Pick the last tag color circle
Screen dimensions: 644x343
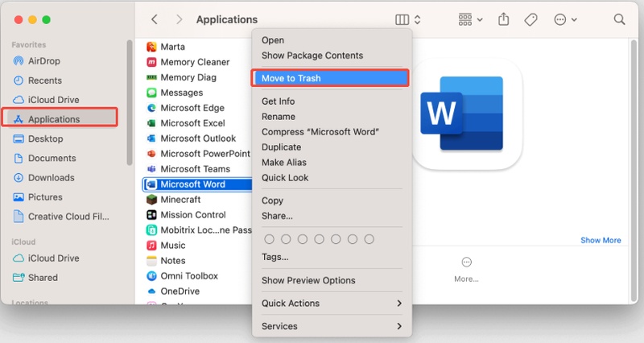369,239
